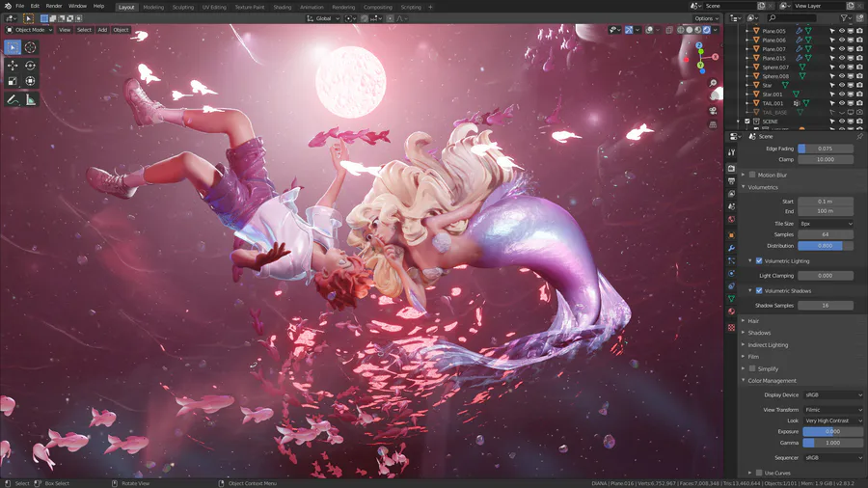
Task: Open the Tool properties tab
Action: [x=731, y=152]
